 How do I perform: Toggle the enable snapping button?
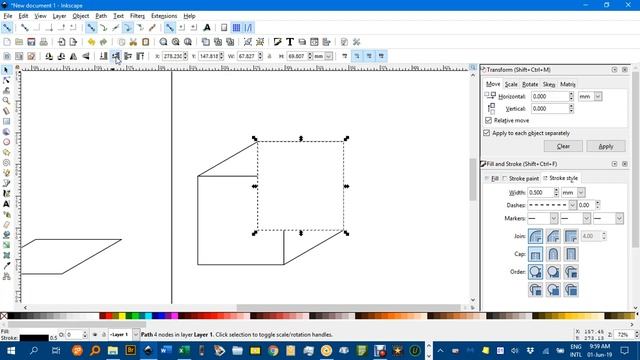click(7, 28)
